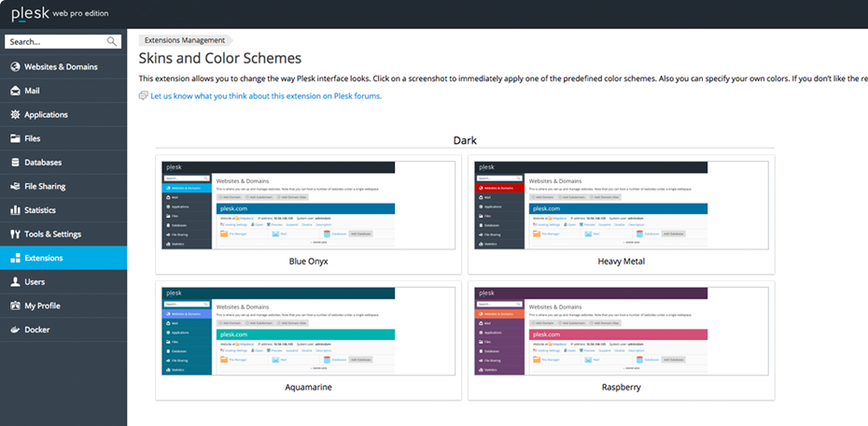Apply the Blue Onyx skin screenshot
Screen dimensions: 868x426
point(308,205)
